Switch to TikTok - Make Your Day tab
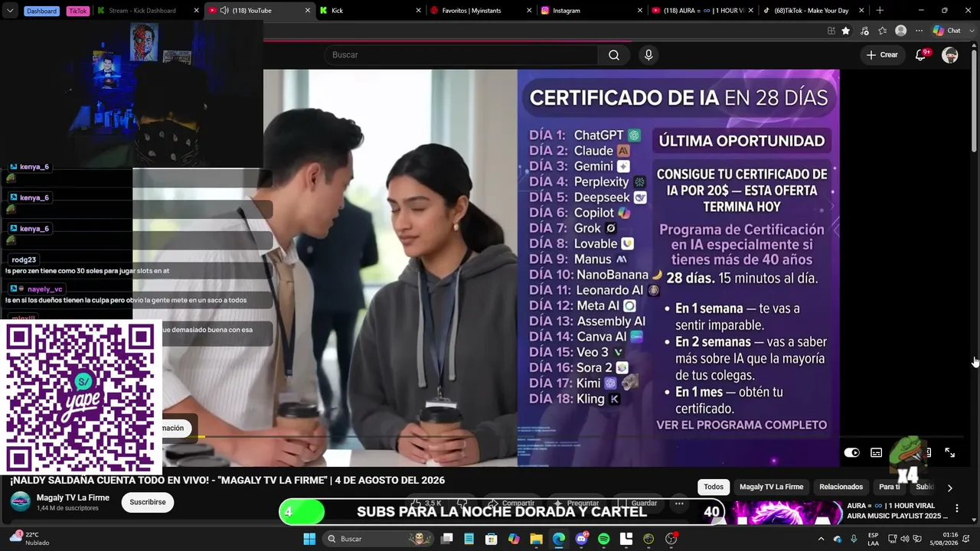This screenshot has width=980, height=551. coord(813,11)
